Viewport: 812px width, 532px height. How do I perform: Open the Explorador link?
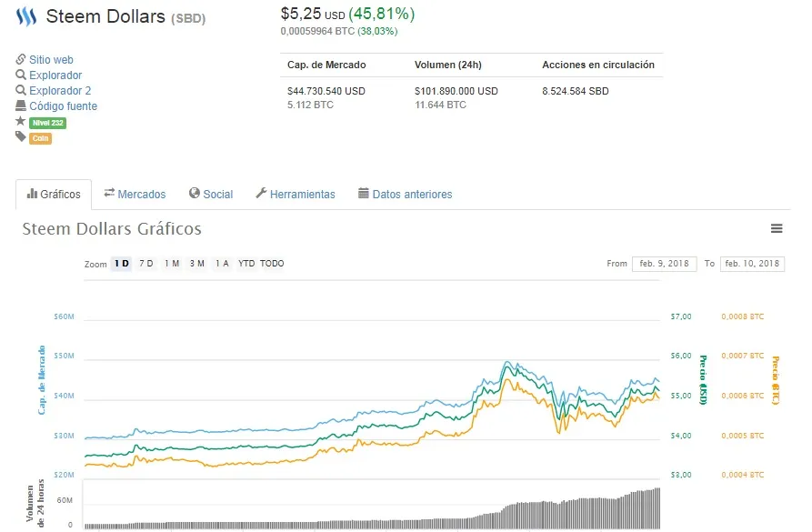pos(55,75)
